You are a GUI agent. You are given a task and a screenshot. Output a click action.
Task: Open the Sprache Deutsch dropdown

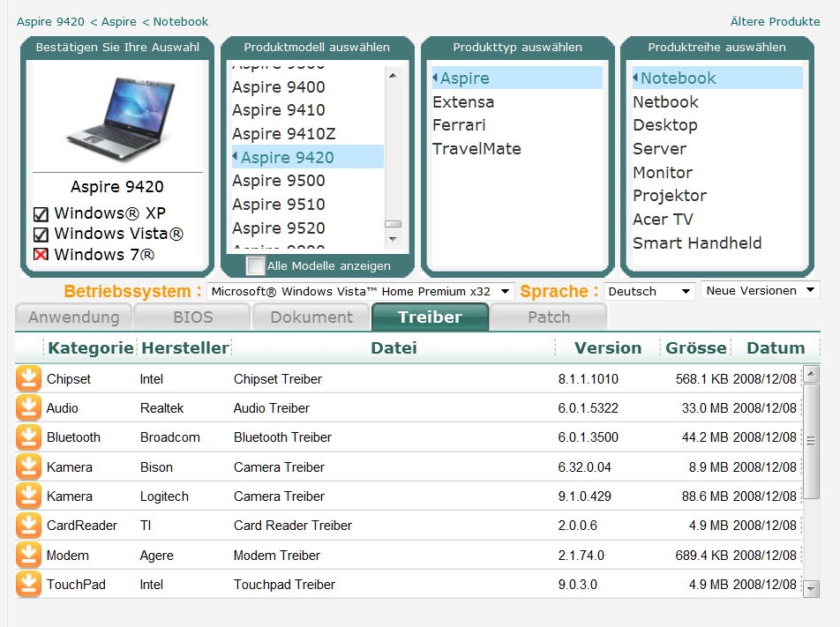tap(649, 291)
